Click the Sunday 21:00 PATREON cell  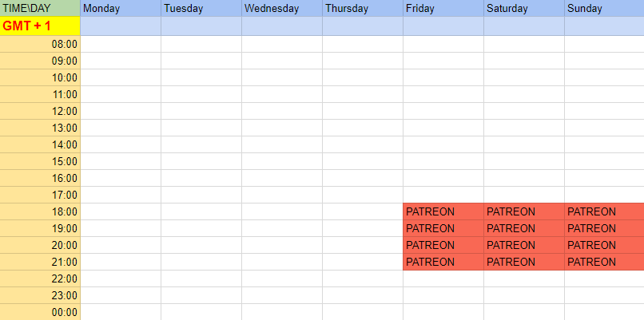pyautogui.click(x=604, y=262)
